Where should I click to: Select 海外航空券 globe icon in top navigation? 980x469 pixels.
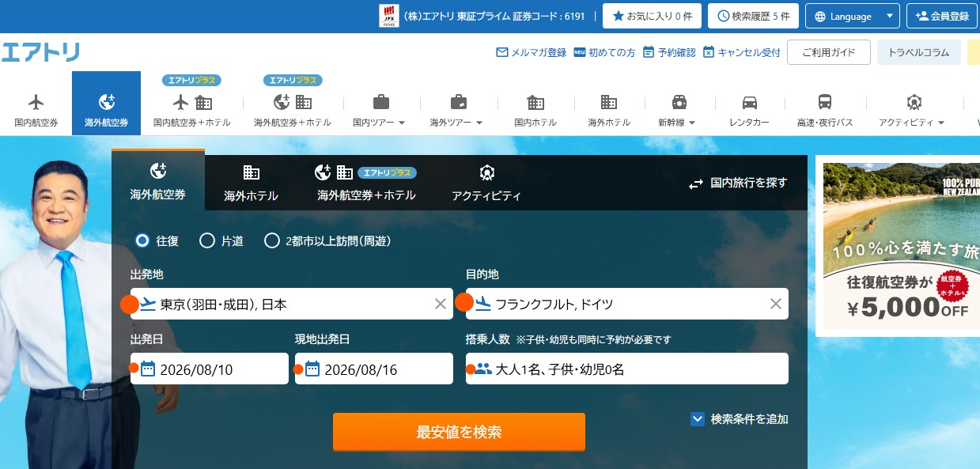pyautogui.click(x=106, y=104)
